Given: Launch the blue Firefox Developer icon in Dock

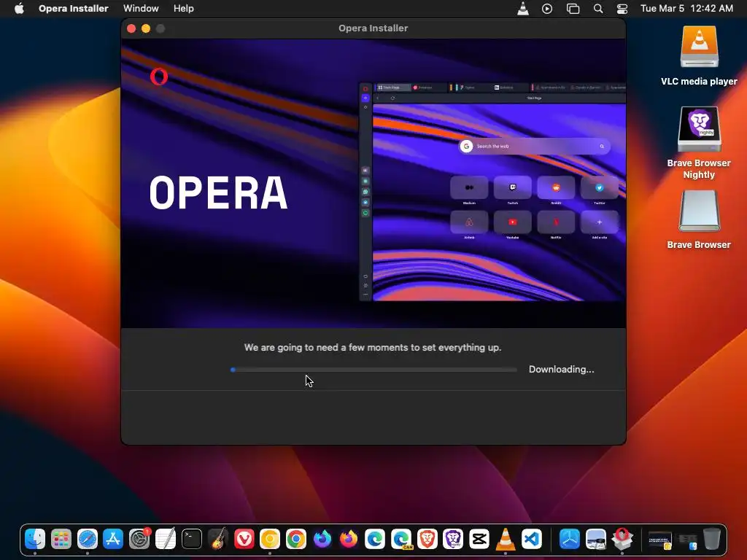Looking at the screenshot, I should 322,539.
